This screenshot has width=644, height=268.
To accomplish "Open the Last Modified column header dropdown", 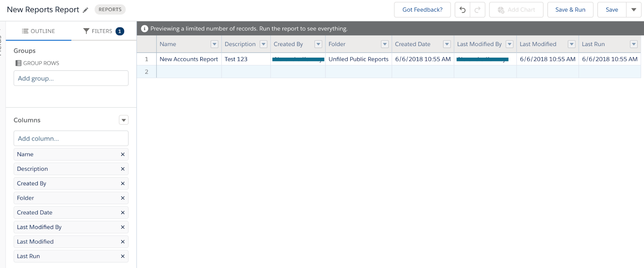I will (x=572, y=44).
